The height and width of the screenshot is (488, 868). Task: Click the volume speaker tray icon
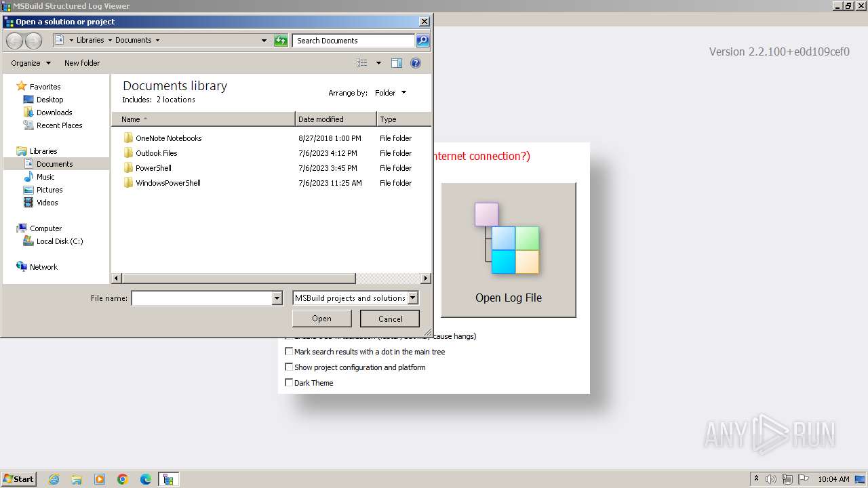772,479
